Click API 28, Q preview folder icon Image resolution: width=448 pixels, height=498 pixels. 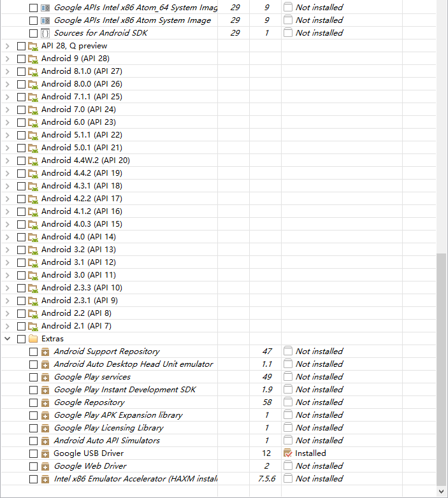(x=33, y=46)
